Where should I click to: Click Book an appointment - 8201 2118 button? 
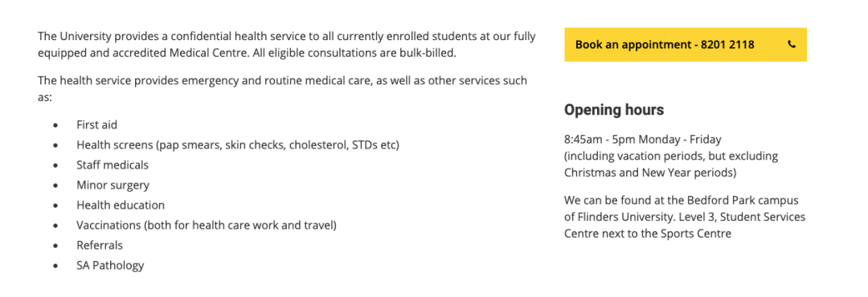686,45
